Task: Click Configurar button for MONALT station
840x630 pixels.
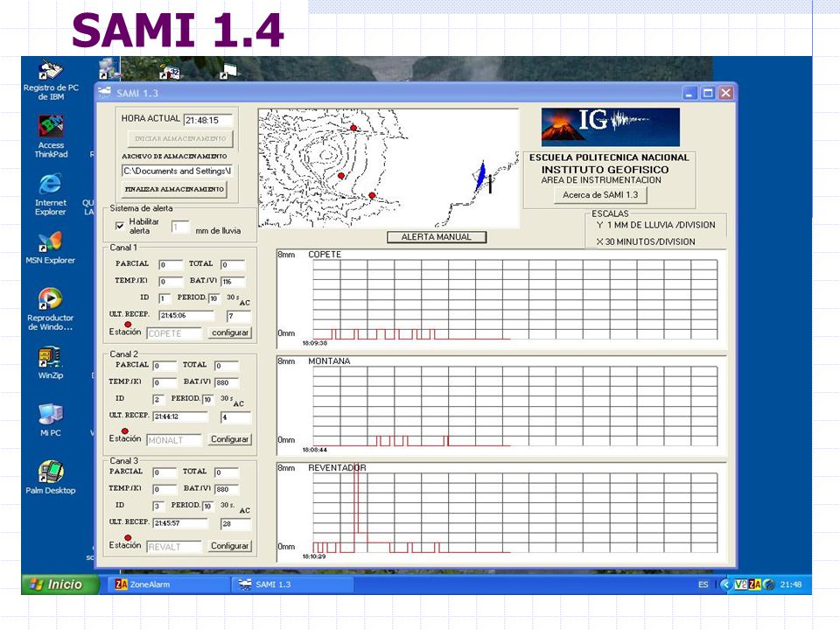Action: tap(229, 439)
